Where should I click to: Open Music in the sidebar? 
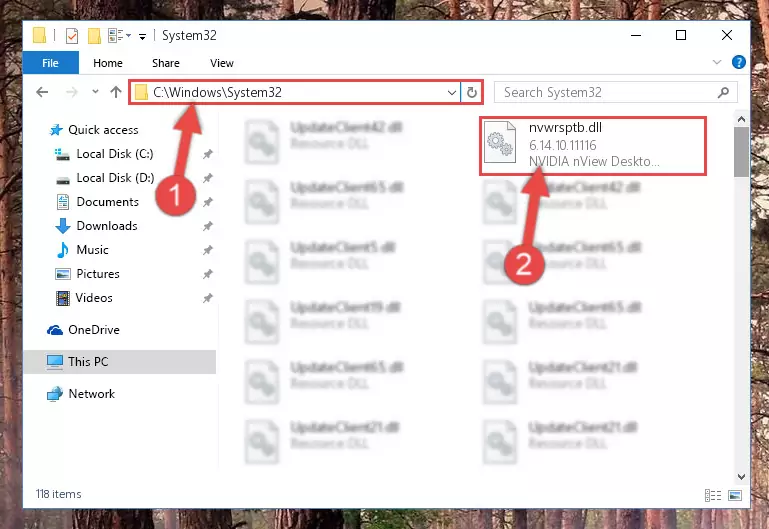click(92, 250)
